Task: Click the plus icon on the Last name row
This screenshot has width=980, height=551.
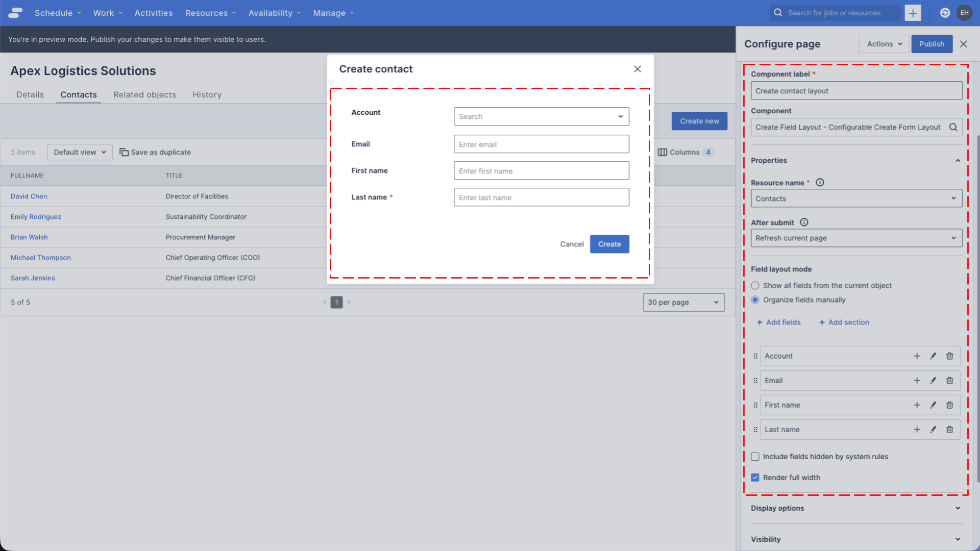Action: [917, 429]
